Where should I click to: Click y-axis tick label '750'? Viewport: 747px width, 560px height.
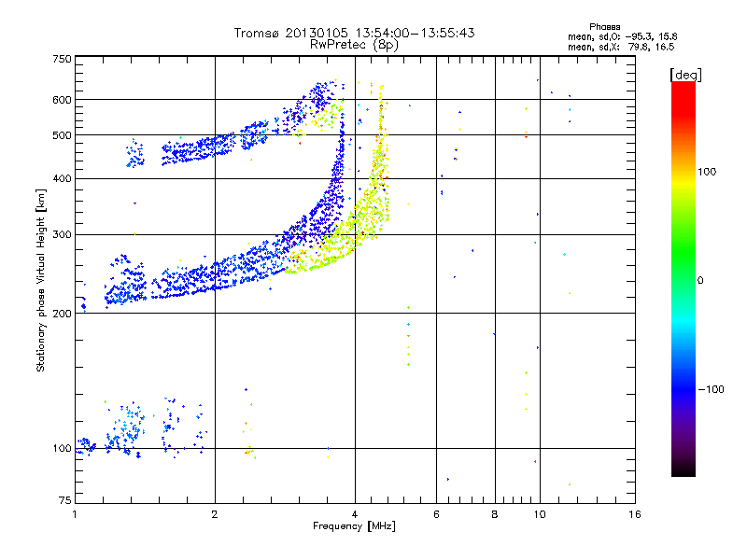62,59
